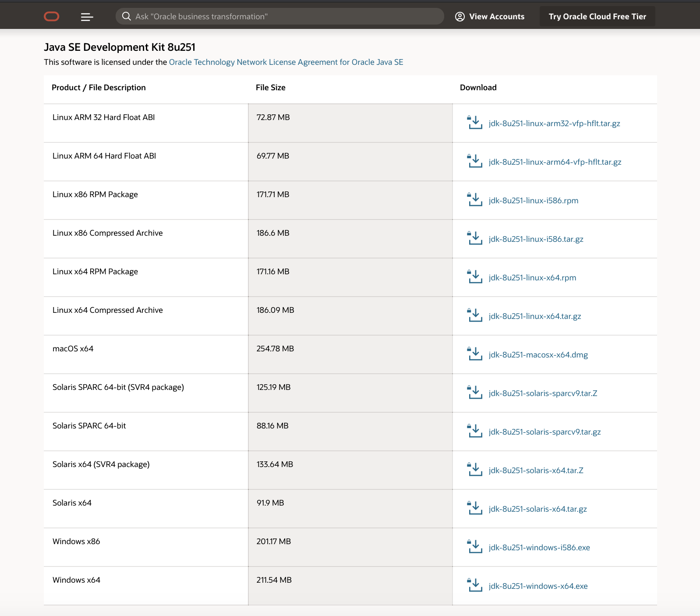Focus the Ask Oracle search field
Screen dimensions: 700x616
pyautogui.click(x=280, y=16)
